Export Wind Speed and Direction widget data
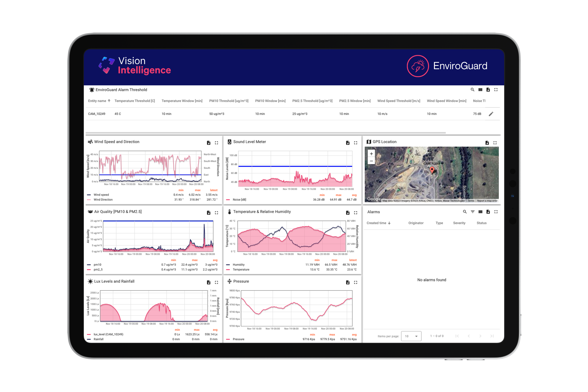The image size is (588, 392). [x=209, y=143]
